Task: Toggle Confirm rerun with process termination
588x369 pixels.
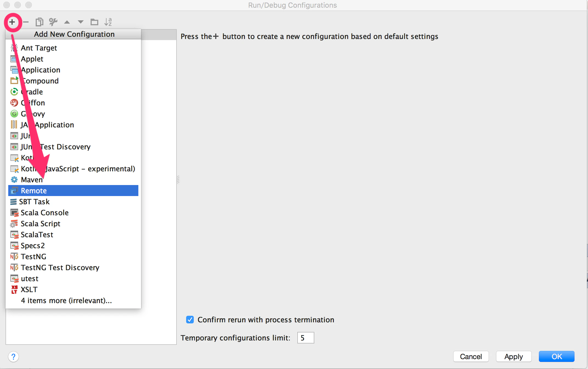Action: pyautogui.click(x=190, y=320)
